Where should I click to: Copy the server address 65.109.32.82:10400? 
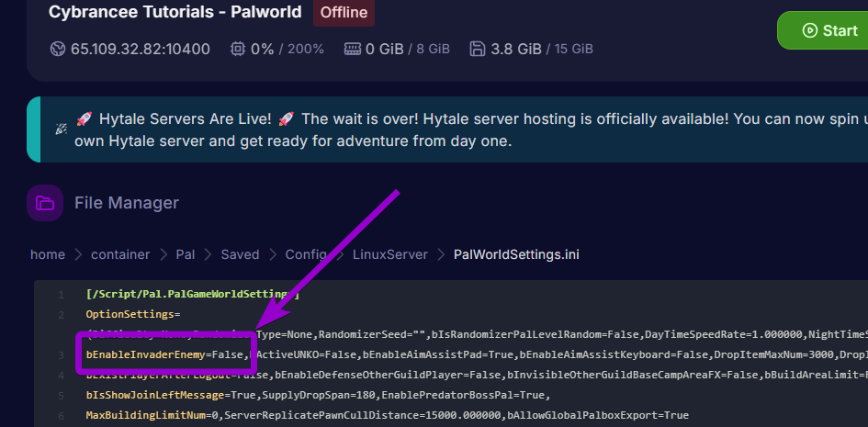140,49
